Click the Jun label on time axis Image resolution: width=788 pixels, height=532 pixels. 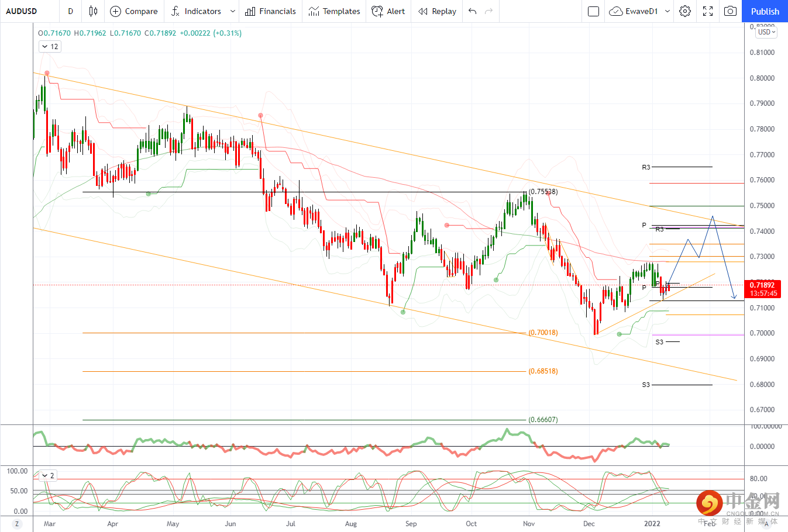(x=230, y=524)
